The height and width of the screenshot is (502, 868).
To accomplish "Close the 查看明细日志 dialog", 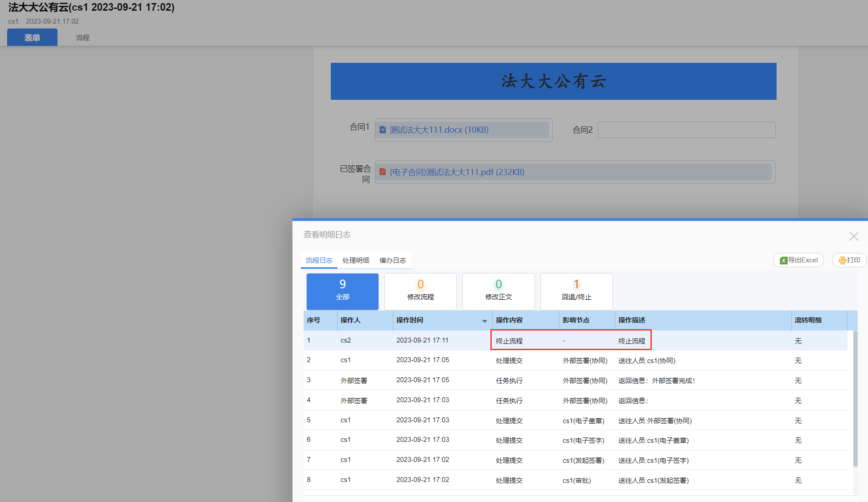I will tap(853, 236).
